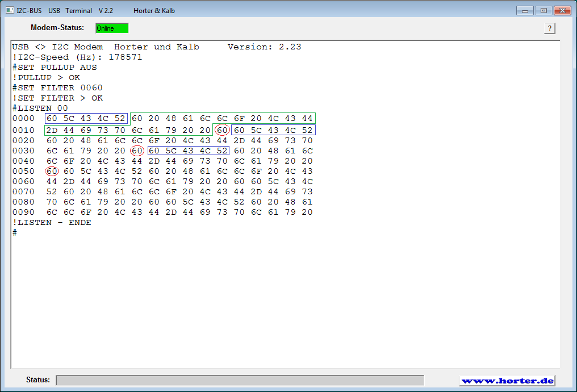Open the www.horter.de website link
The height and width of the screenshot is (392, 577).
tap(507, 381)
